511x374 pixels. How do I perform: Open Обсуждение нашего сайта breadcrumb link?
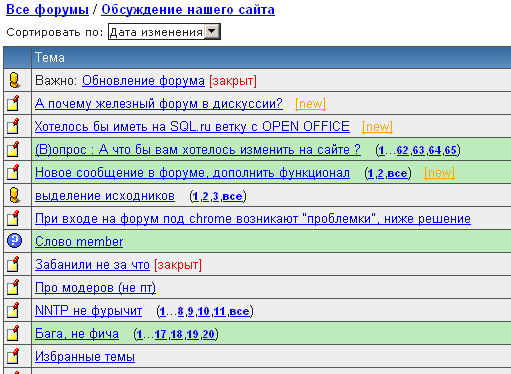(x=188, y=9)
